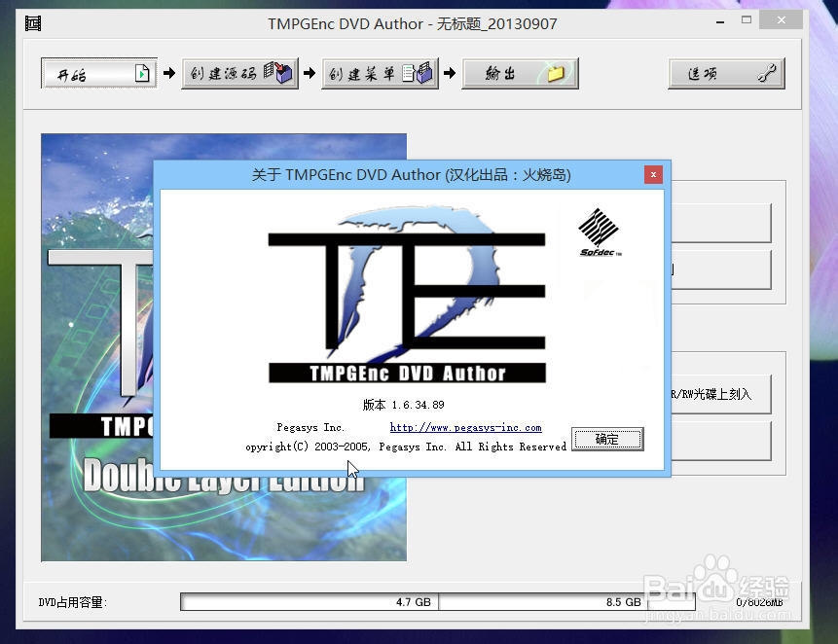Click the Pegasys Inc. company name text
Image resolution: width=838 pixels, height=644 pixels.
[310, 427]
